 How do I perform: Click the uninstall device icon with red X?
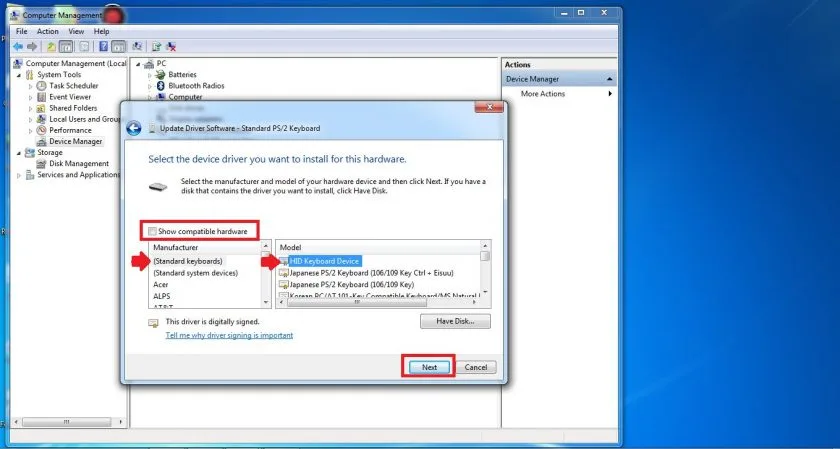point(172,46)
